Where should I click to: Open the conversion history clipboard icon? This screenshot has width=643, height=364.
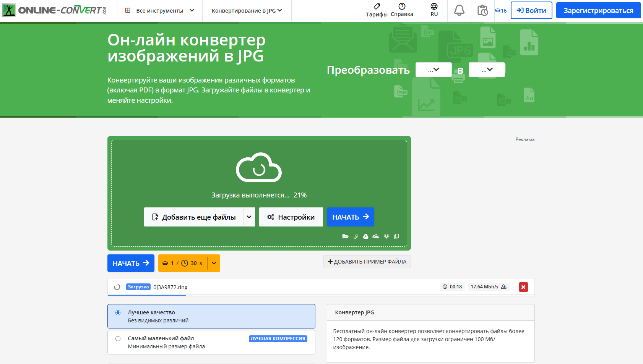coord(482,10)
